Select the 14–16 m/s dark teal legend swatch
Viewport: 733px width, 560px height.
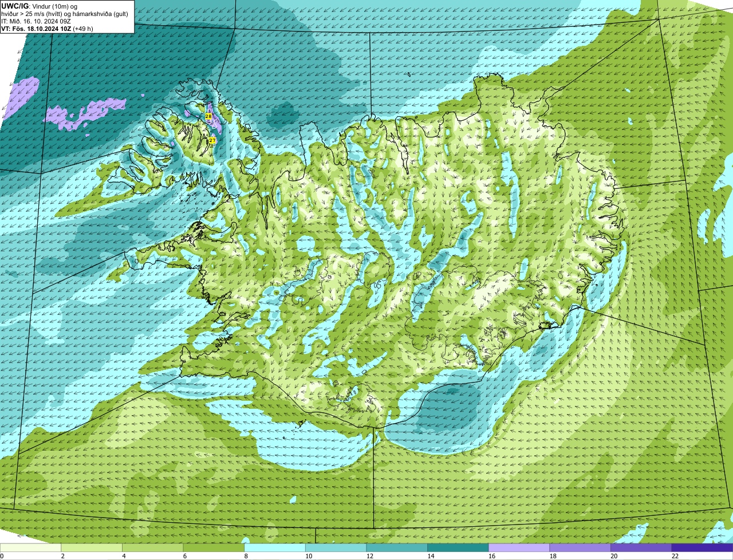point(458,548)
